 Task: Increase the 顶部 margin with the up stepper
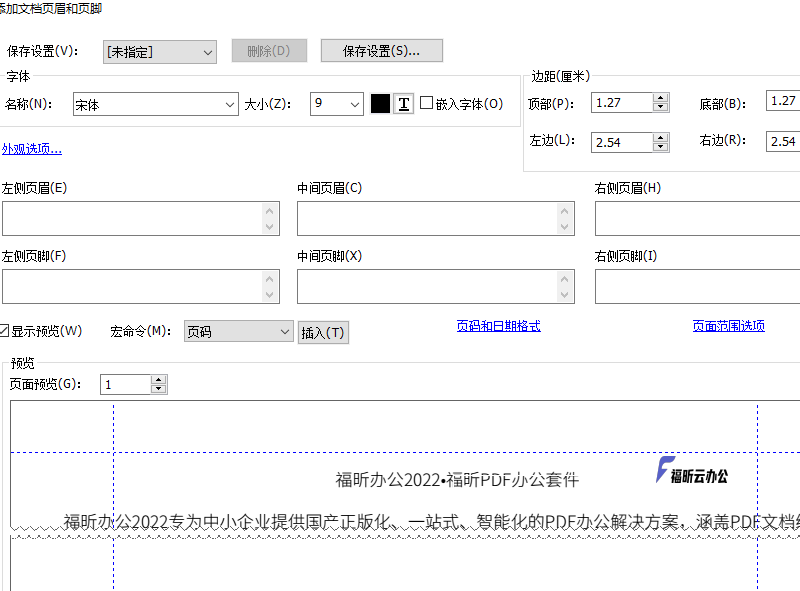tap(660, 97)
